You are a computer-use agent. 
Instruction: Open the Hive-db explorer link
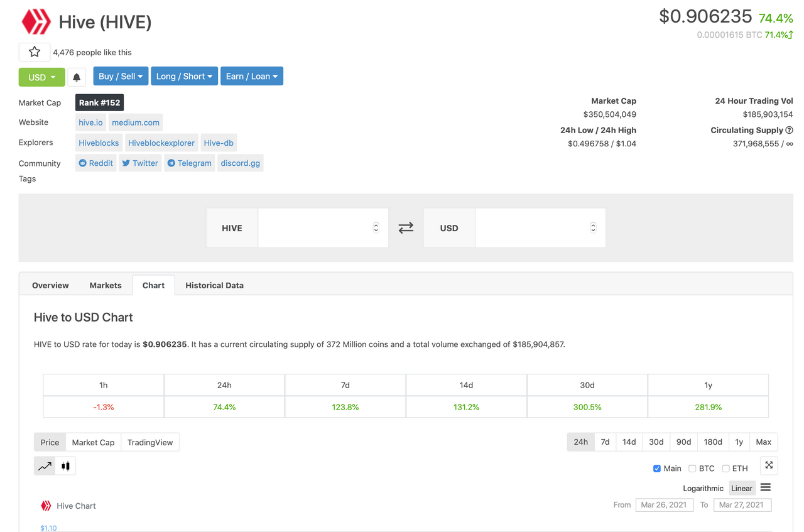(219, 143)
